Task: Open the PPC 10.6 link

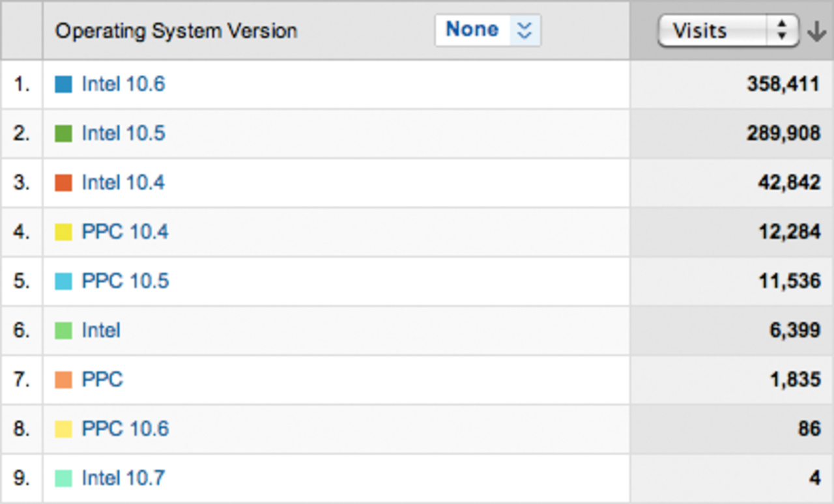Action: (x=125, y=429)
